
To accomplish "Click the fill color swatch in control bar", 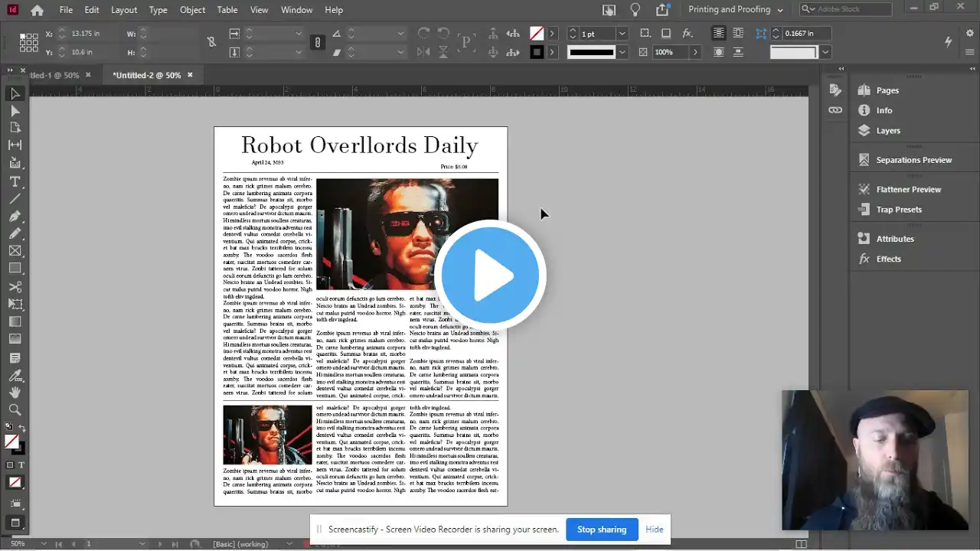I will (537, 34).
